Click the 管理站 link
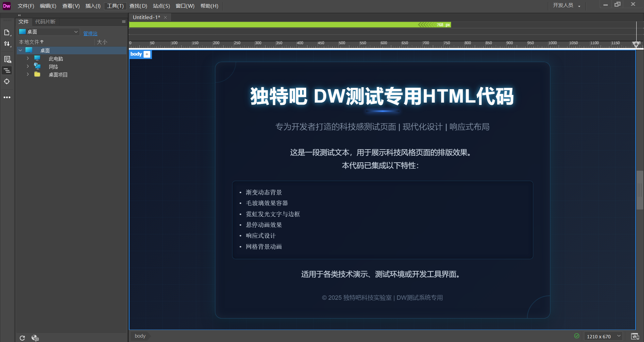This screenshot has height=342, width=644. pyautogui.click(x=90, y=34)
